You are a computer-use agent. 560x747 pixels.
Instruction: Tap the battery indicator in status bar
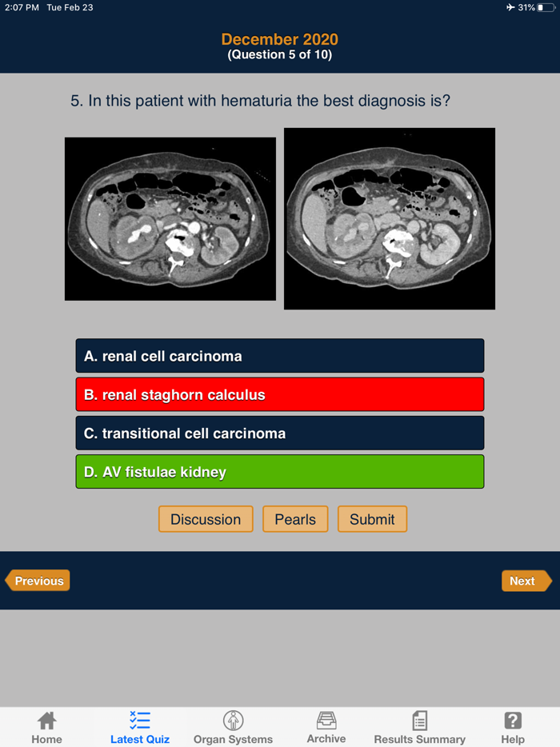[546, 7]
